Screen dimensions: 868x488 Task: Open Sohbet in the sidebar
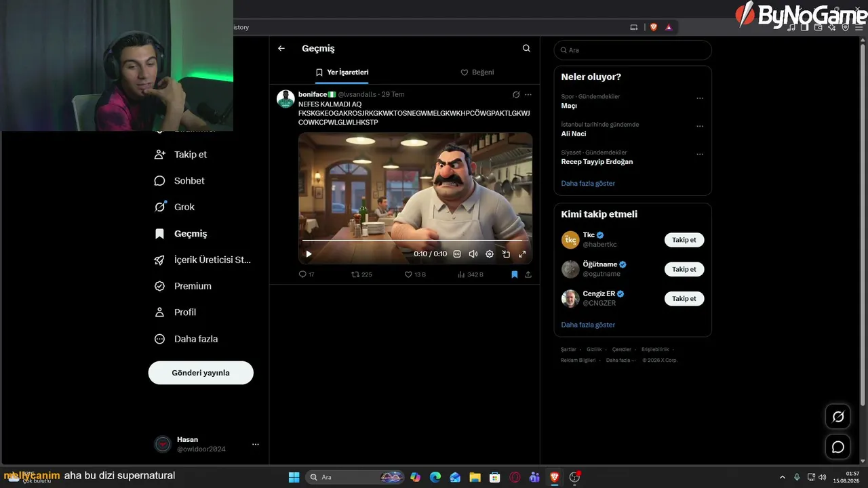pyautogui.click(x=180, y=181)
